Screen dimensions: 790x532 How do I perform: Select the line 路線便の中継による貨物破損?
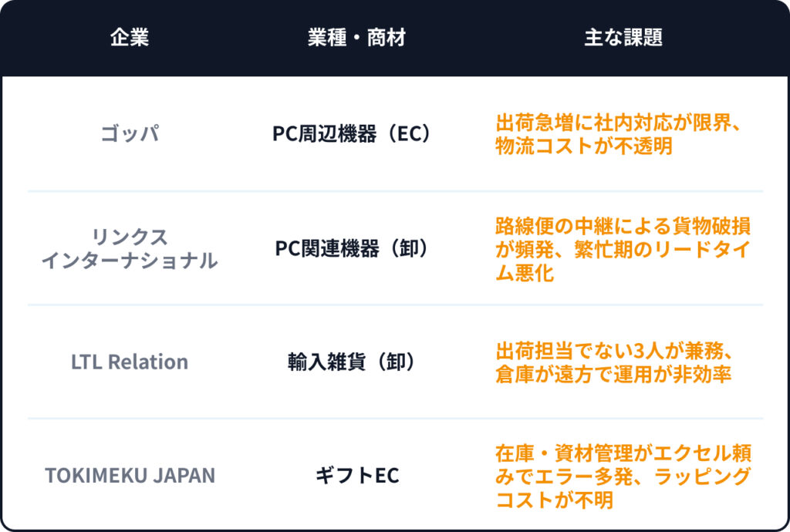623,226
